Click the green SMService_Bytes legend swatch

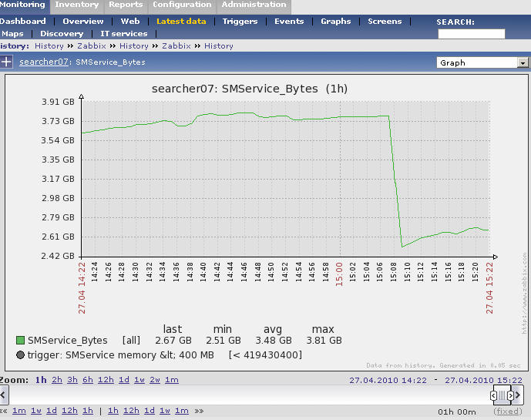pyautogui.click(x=20, y=340)
